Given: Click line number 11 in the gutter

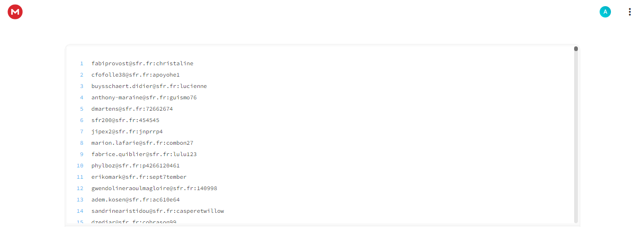Looking at the screenshot, I should [80, 177].
